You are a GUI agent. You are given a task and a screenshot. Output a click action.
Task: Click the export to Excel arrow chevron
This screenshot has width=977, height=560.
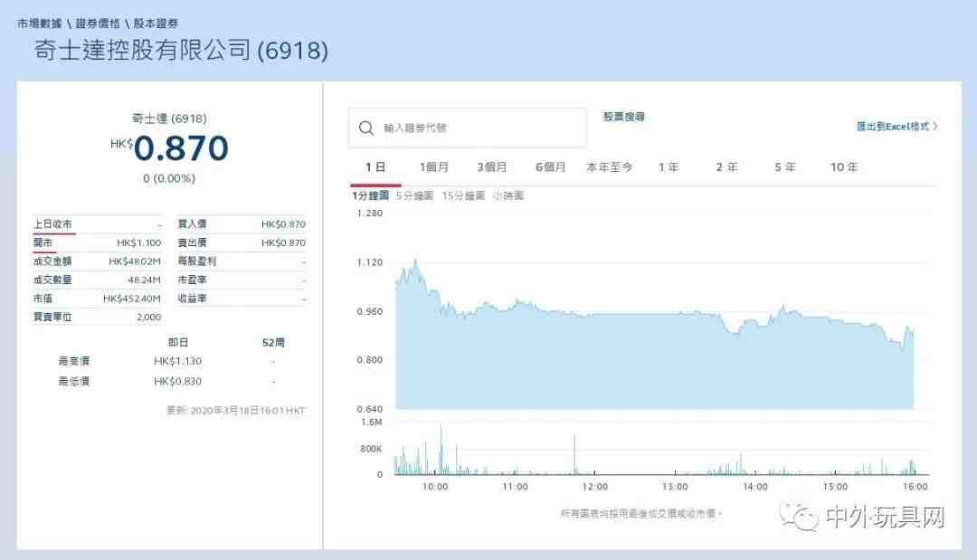[x=935, y=127]
